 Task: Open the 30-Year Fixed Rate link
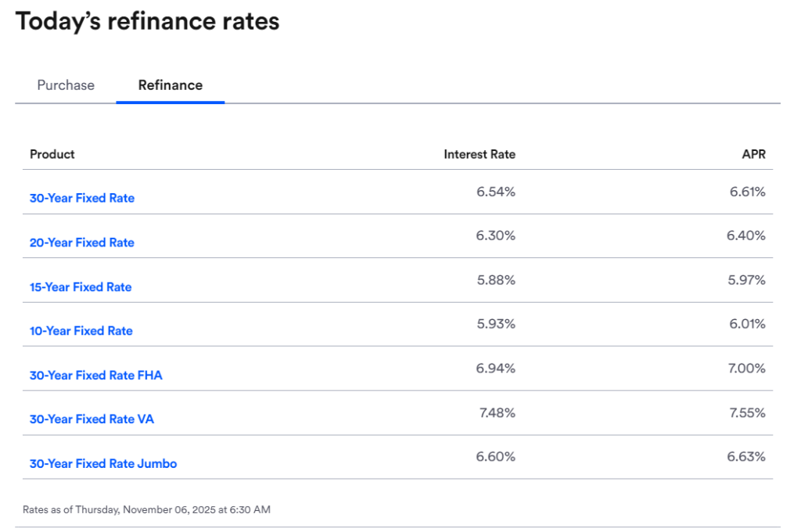pos(81,198)
